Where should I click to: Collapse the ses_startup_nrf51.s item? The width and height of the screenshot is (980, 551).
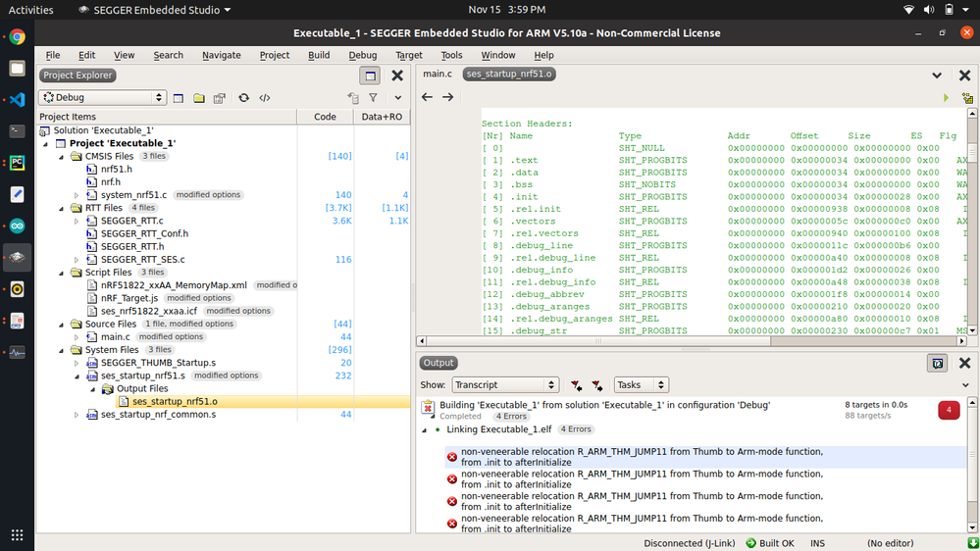pyautogui.click(x=77, y=376)
